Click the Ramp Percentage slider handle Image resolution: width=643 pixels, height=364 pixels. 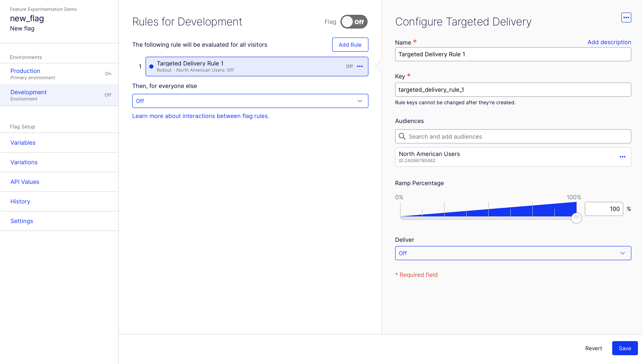point(576,218)
